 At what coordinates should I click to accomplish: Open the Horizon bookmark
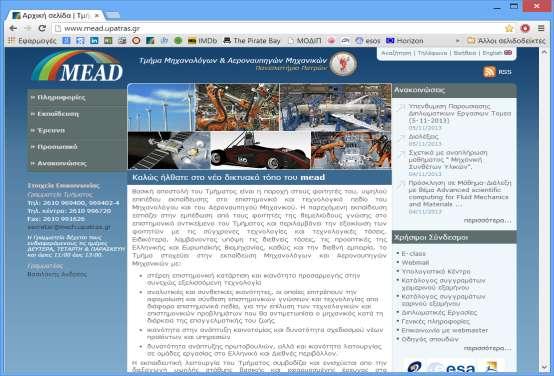[405, 41]
